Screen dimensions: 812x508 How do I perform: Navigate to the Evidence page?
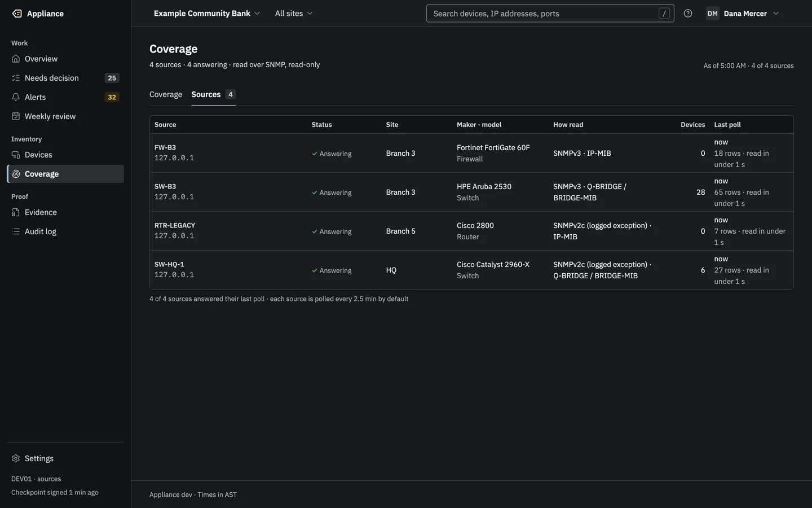pyautogui.click(x=65, y=212)
